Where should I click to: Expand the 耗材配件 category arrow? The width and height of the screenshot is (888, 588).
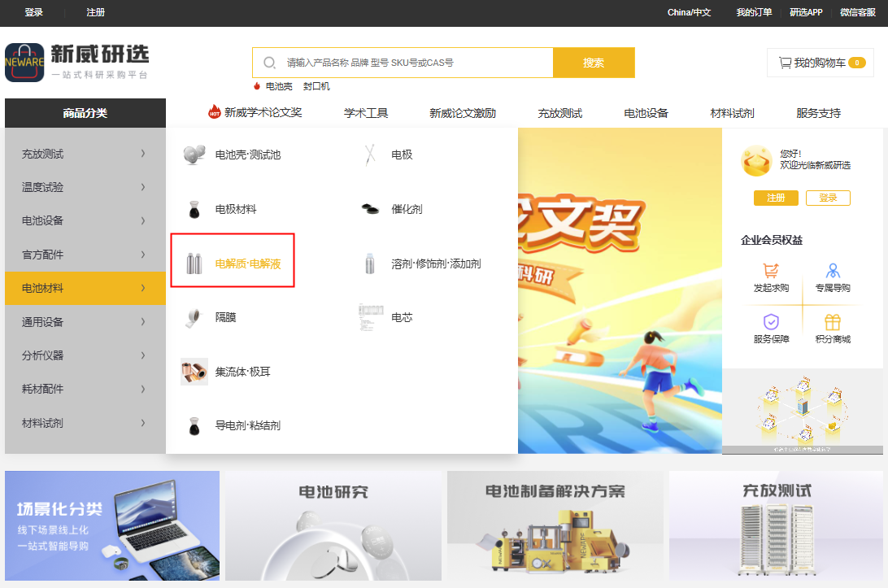[x=143, y=389]
